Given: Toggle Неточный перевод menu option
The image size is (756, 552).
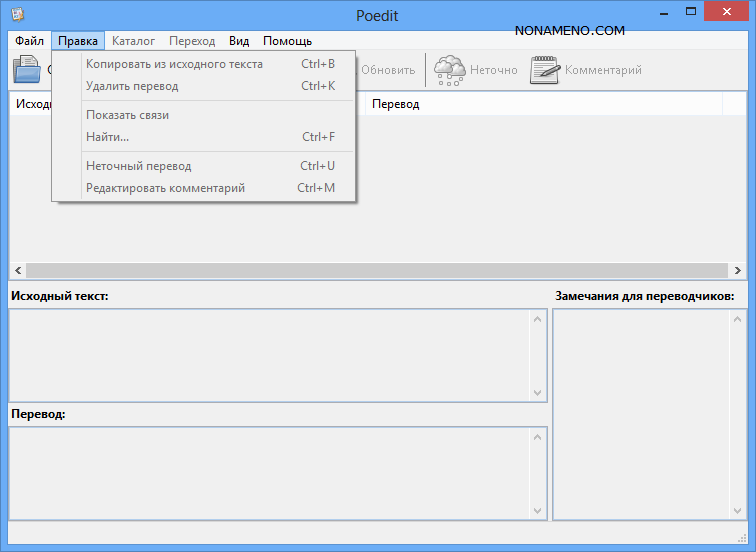Looking at the screenshot, I should coord(138,166).
